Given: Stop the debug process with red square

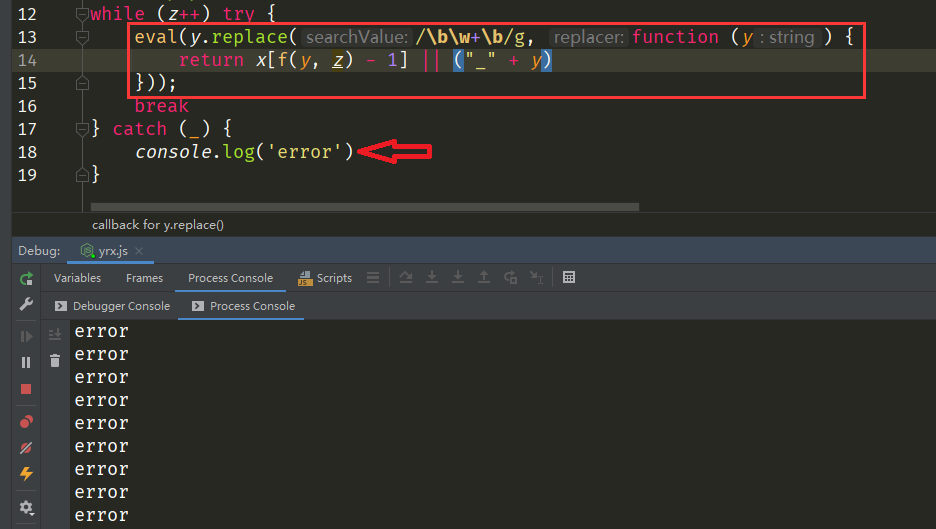Looking at the screenshot, I should pyautogui.click(x=26, y=389).
